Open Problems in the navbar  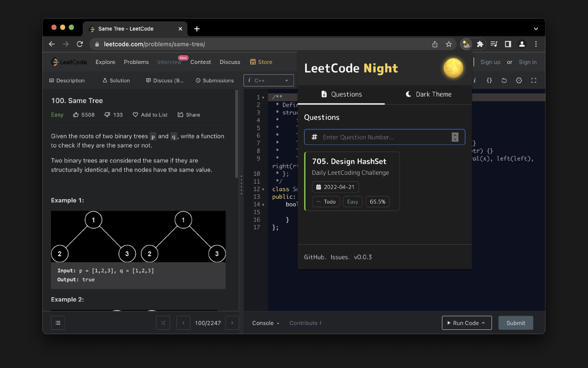(x=136, y=62)
